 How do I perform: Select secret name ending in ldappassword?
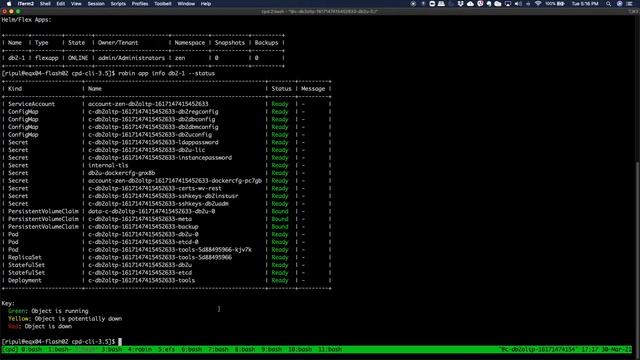[x=153, y=142]
